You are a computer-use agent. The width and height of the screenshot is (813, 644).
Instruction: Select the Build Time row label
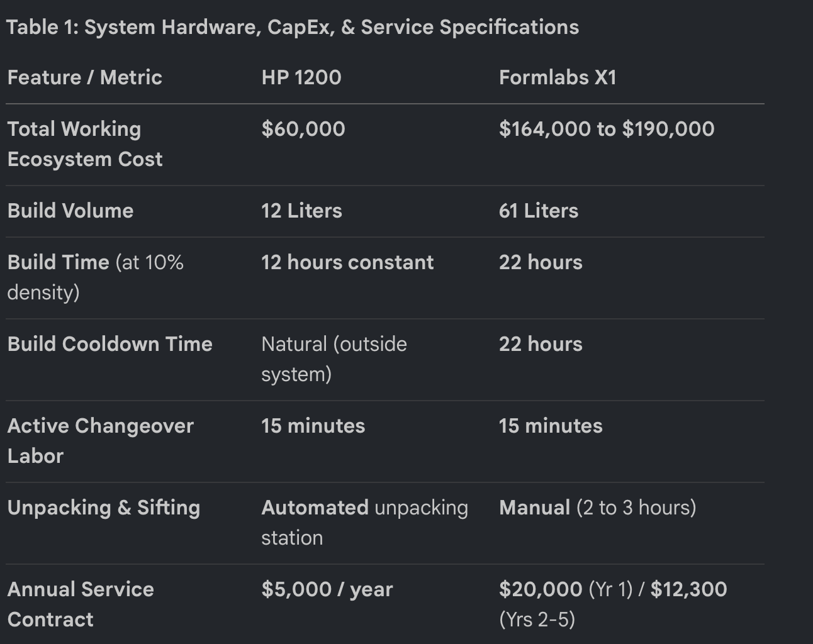[x=96, y=277]
